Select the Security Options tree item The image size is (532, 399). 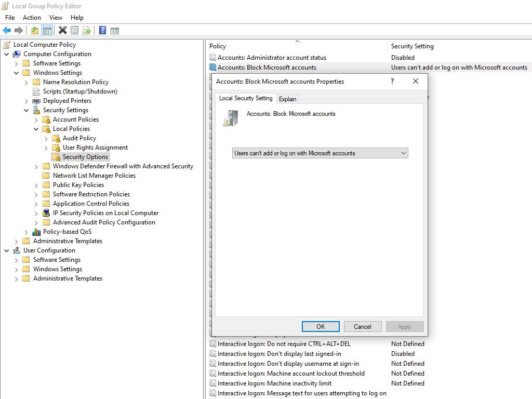[x=86, y=157]
